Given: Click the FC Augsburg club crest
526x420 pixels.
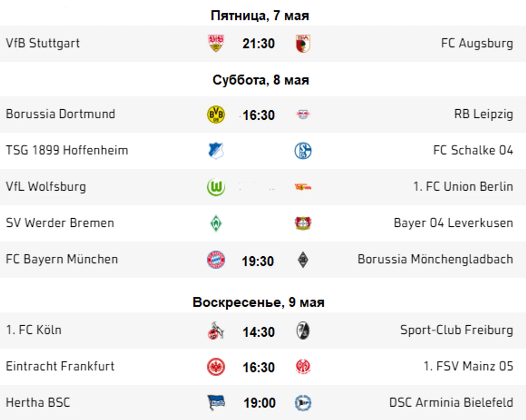Looking at the screenshot, I should coord(303,43).
